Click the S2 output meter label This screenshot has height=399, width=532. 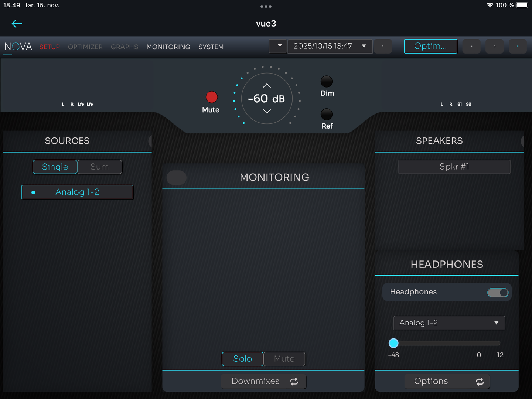coord(468,104)
